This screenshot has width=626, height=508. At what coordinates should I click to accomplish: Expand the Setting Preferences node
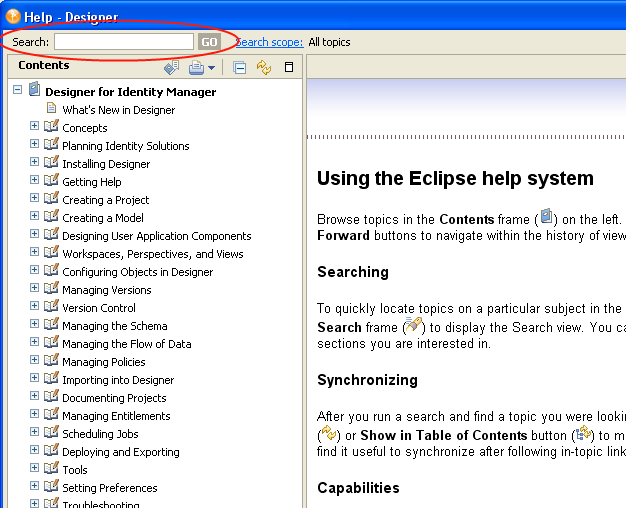click(x=34, y=485)
